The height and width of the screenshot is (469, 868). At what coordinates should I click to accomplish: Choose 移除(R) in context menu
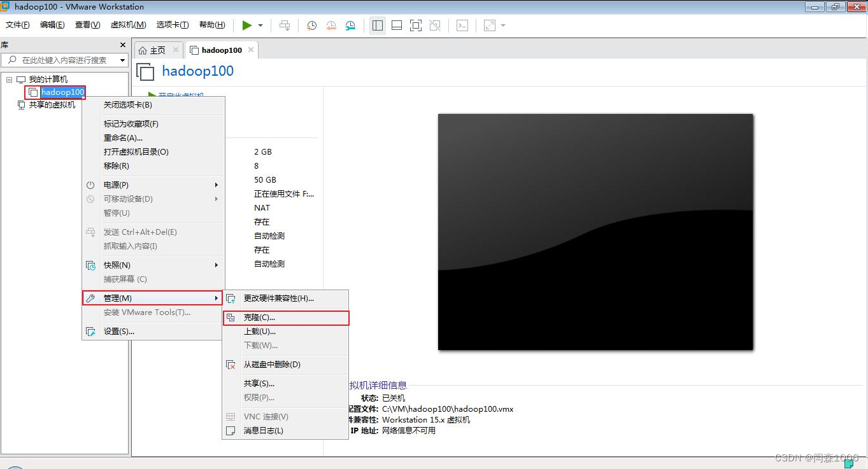point(153,166)
